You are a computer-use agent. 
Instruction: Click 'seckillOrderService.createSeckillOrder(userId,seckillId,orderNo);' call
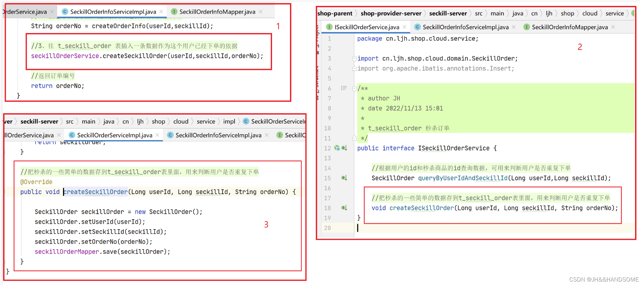[147, 56]
